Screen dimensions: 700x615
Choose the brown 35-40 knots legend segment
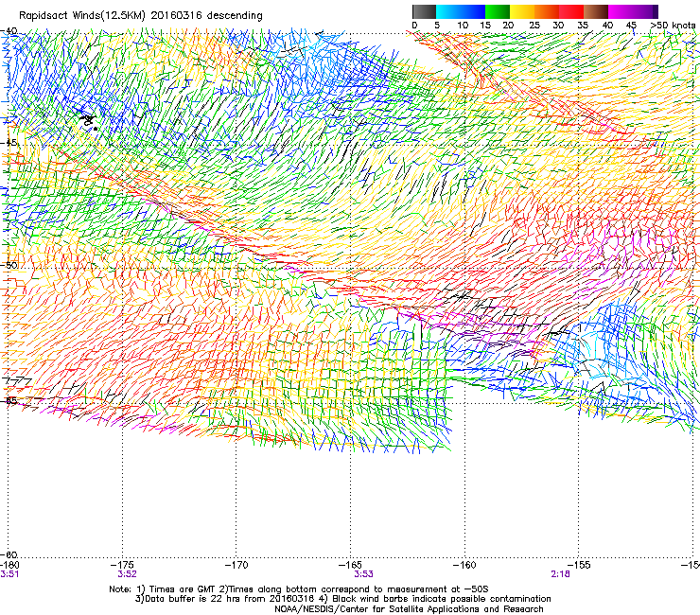click(x=596, y=11)
